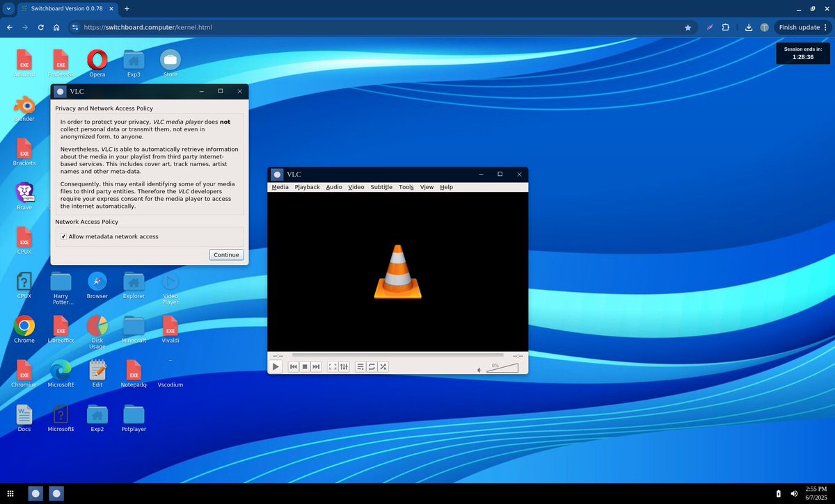Uncheck Allow metadata network access
The image size is (835, 504).
click(x=63, y=236)
